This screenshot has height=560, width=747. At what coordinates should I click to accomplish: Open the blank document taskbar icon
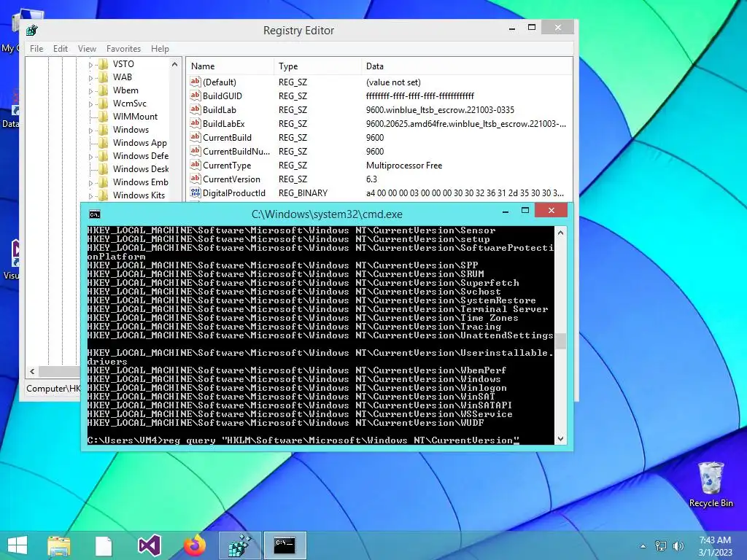pyautogui.click(x=104, y=545)
